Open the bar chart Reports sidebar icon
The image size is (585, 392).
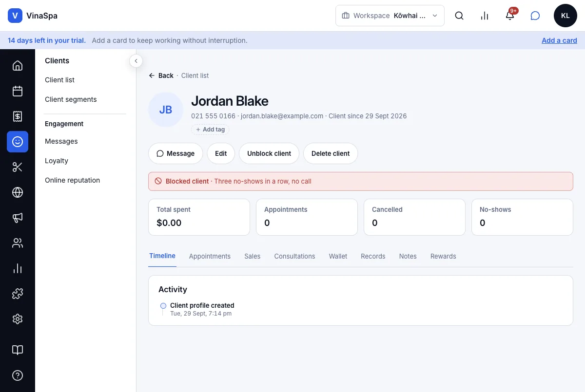click(18, 268)
